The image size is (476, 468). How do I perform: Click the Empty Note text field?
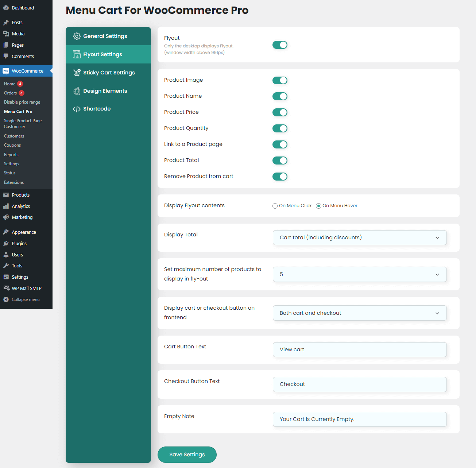coord(360,419)
